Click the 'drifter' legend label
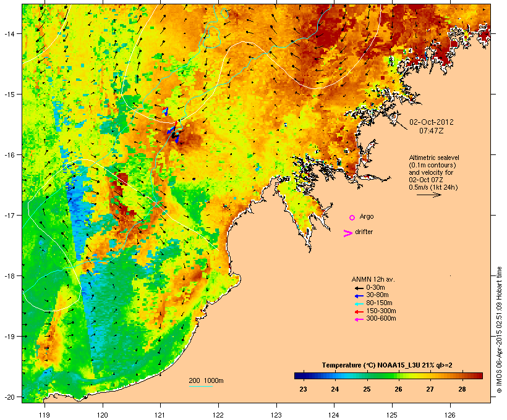The image size is (507, 420). tap(364, 232)
